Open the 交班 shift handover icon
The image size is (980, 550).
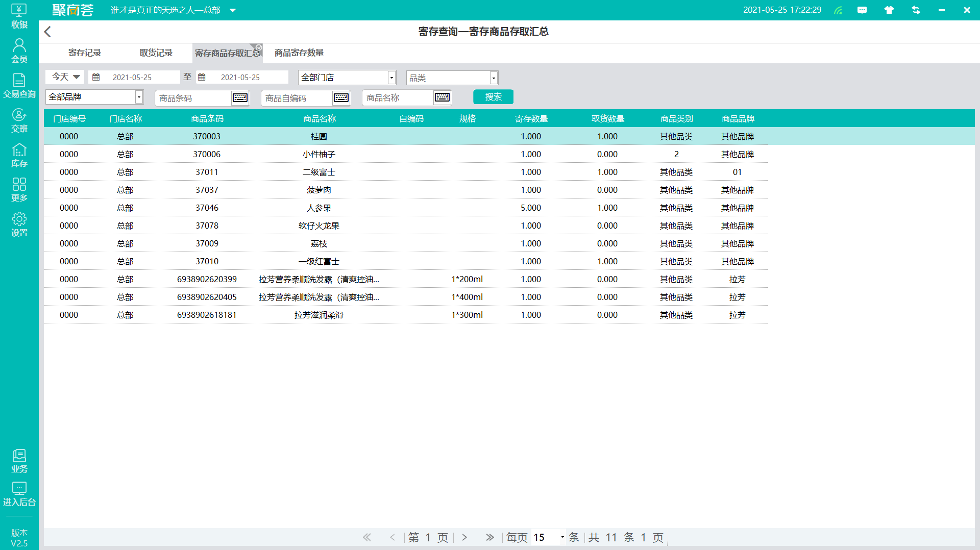click(19, 120)
